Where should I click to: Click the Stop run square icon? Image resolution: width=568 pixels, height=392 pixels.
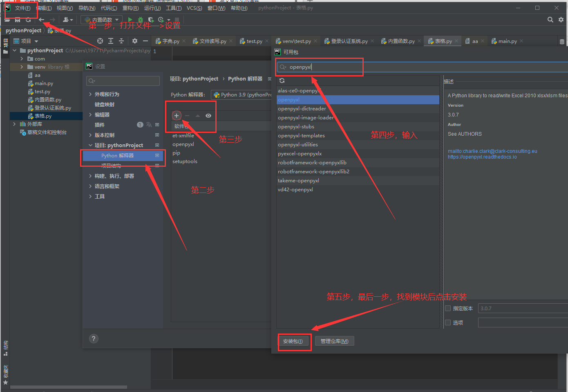click(177, 20)
